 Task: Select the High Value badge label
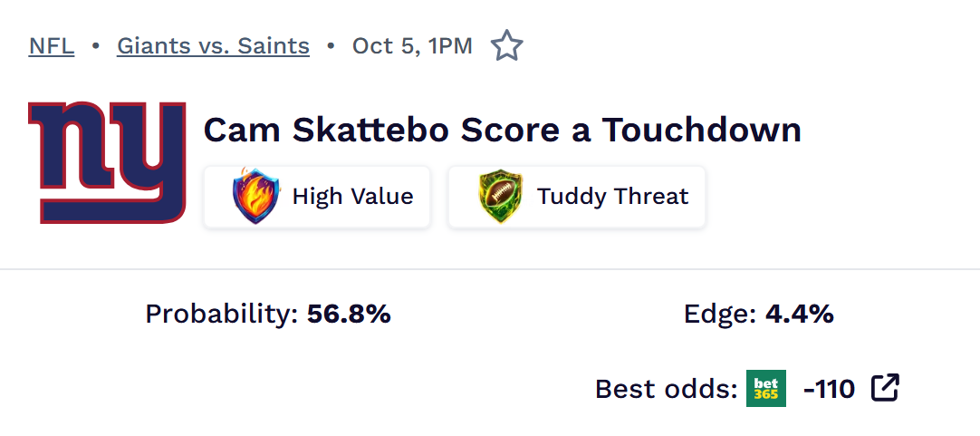352,196
